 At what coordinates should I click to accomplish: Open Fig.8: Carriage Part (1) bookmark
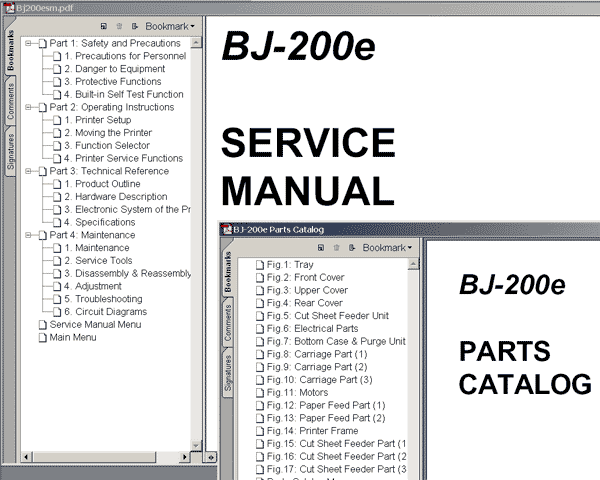coord(317,354)
